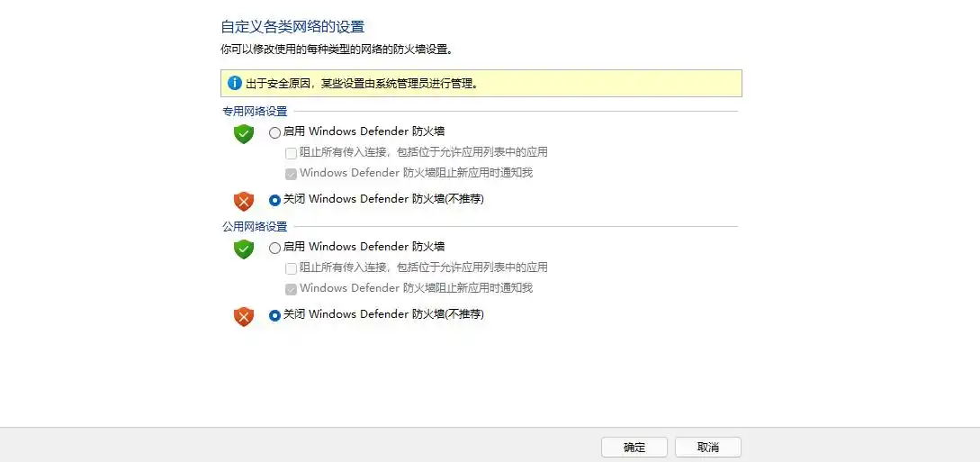Image resolution: width=980 pixels, height=462 pixels.
Task: Click green shield icon under 公用网络设置
Action: tap(244, 249)
